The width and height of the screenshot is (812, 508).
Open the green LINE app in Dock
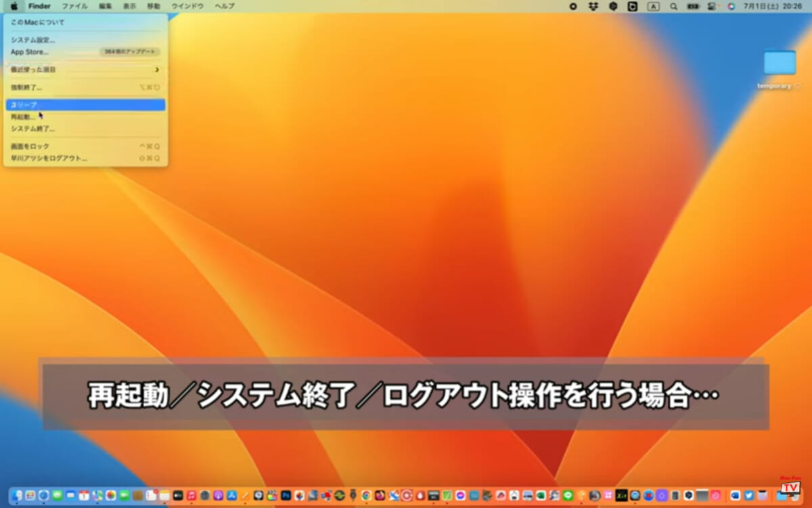pyautogui.click(x=568, y=496)
